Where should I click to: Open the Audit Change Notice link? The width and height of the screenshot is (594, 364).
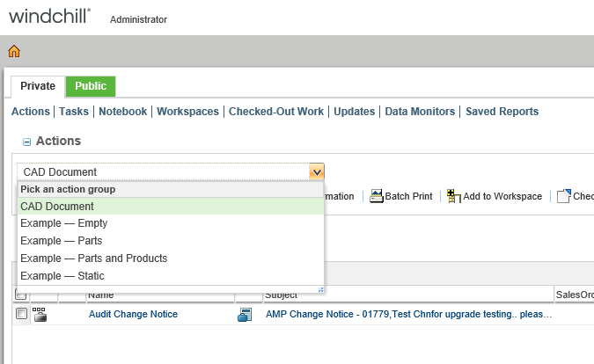tap(133, 314)
